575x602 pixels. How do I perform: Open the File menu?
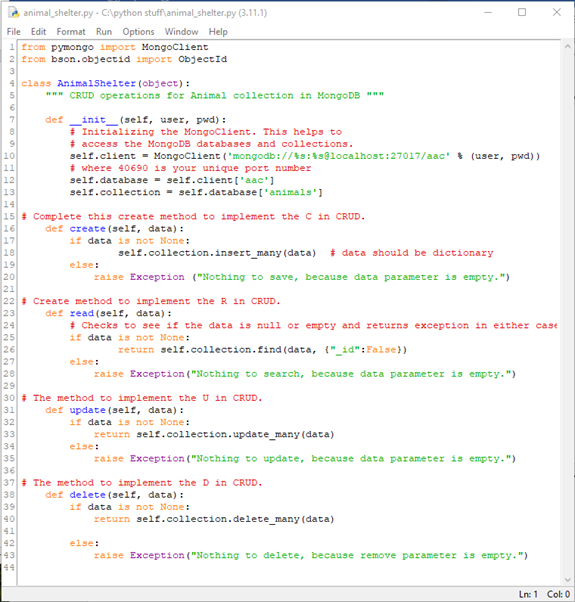[x=14, y=32]
